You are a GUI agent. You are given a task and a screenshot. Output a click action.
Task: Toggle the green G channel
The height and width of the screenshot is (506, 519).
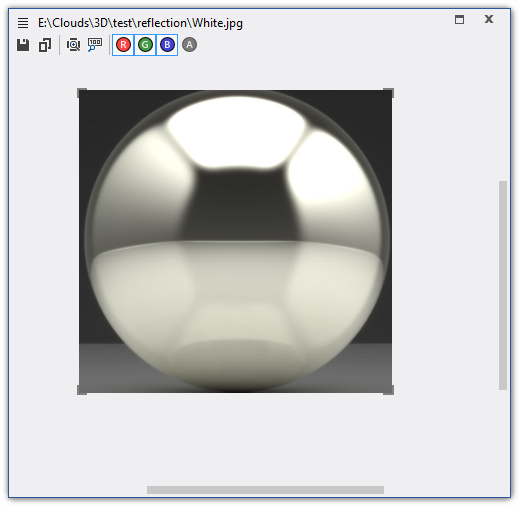coord(145,45)
